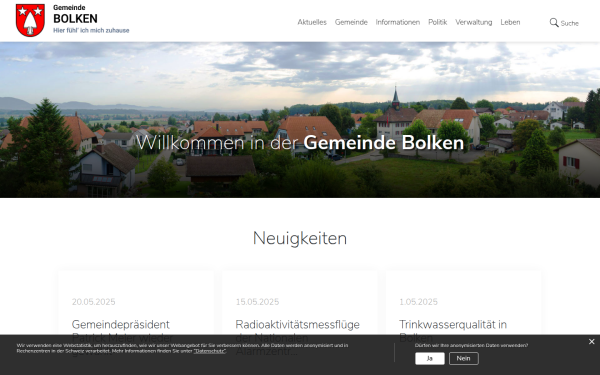Click the date 20.05.2025

coord(93,302)
